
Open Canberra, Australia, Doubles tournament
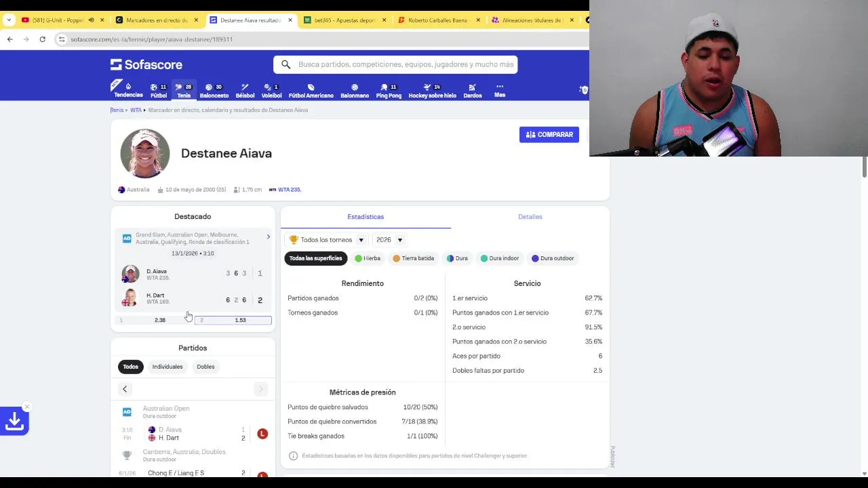pos(184,451)
